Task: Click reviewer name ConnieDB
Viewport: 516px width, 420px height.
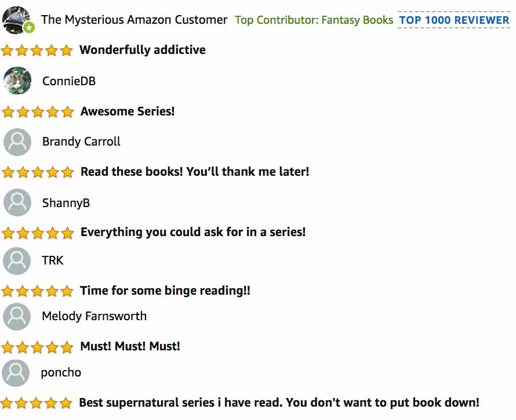Action: click(x=68, y=81)
